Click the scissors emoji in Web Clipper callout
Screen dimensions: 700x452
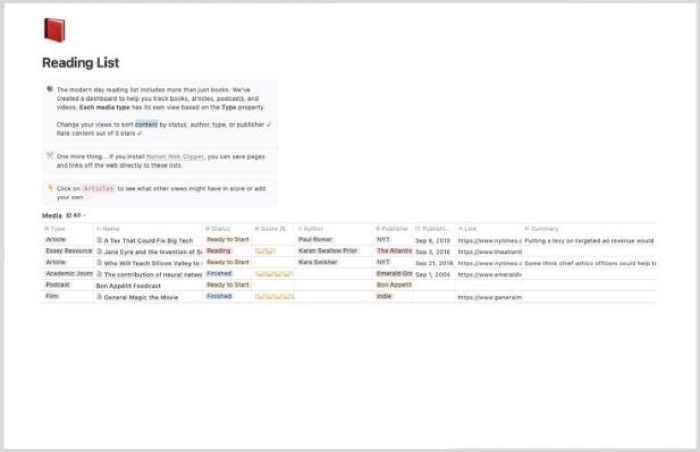[x=50, y=155]
